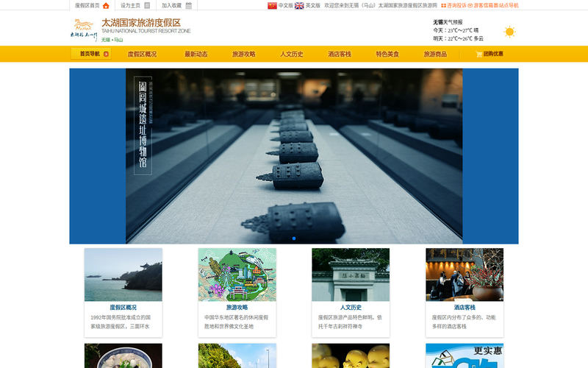The image size is (588, 368).
Task: Click the 无锡 • 马山 subtitle
Action: click(112, 40)
